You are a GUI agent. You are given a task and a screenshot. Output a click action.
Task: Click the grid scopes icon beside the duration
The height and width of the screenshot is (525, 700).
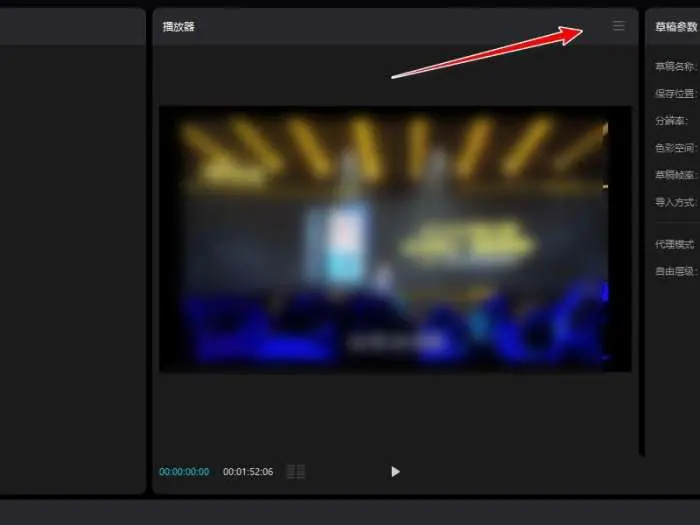295,471
